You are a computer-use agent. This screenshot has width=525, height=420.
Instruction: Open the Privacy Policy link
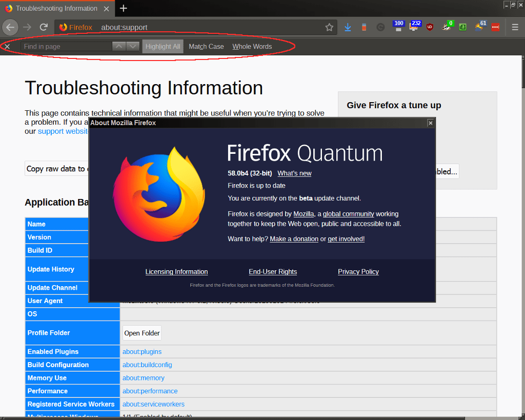point(358,272)
